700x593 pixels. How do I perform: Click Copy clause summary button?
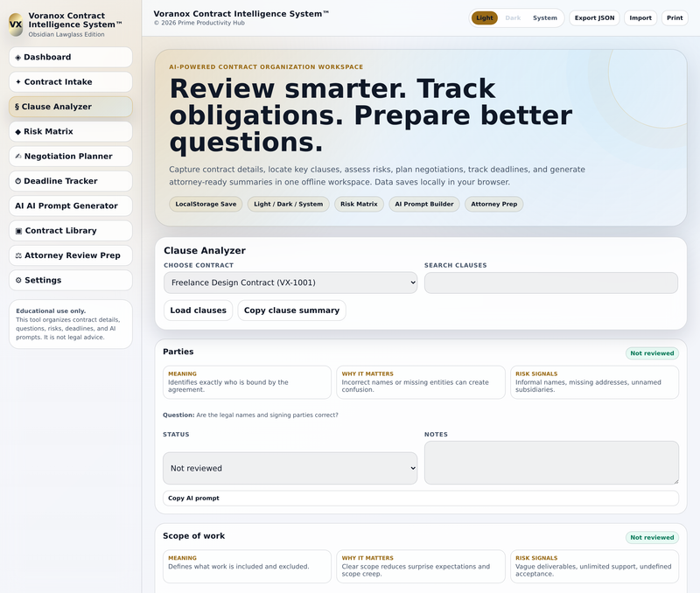[x=291, y=310]
